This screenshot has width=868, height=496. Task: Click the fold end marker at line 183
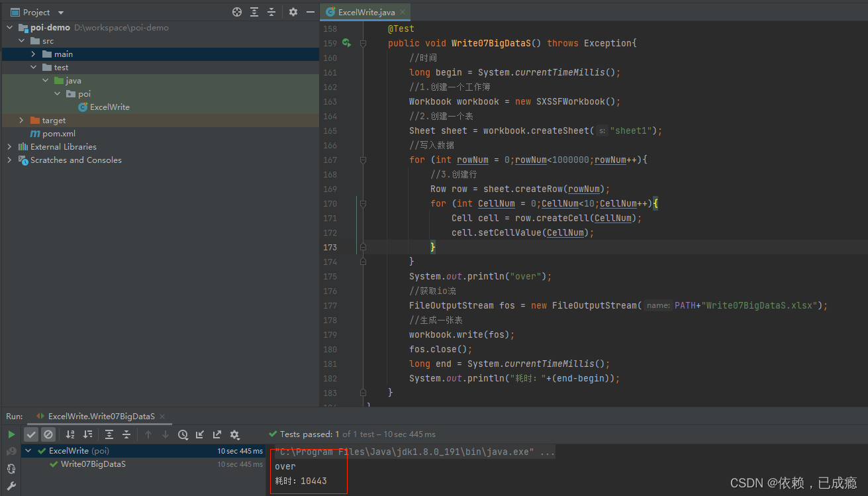[363, 393]
